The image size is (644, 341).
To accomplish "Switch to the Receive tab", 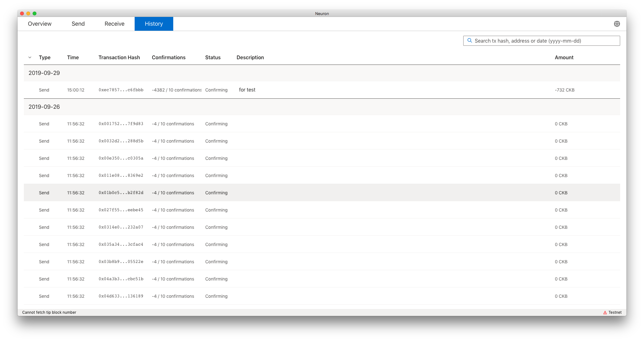I will click(x=115, y=24).
